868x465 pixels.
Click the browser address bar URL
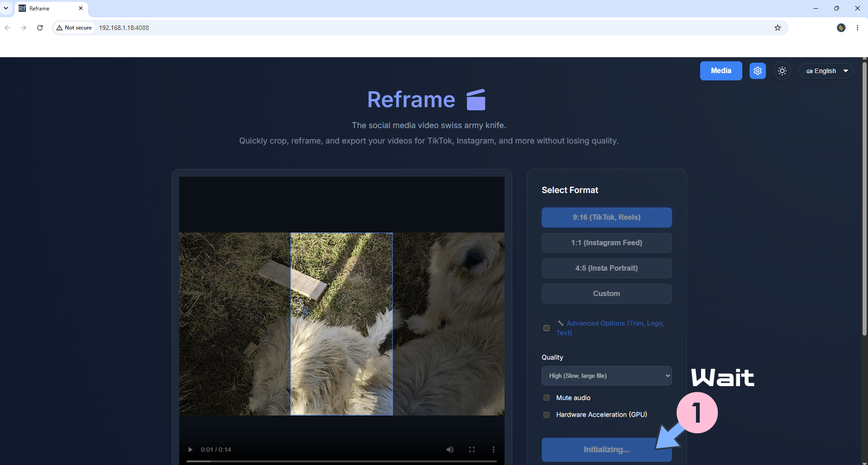click(x=124, y=28)
